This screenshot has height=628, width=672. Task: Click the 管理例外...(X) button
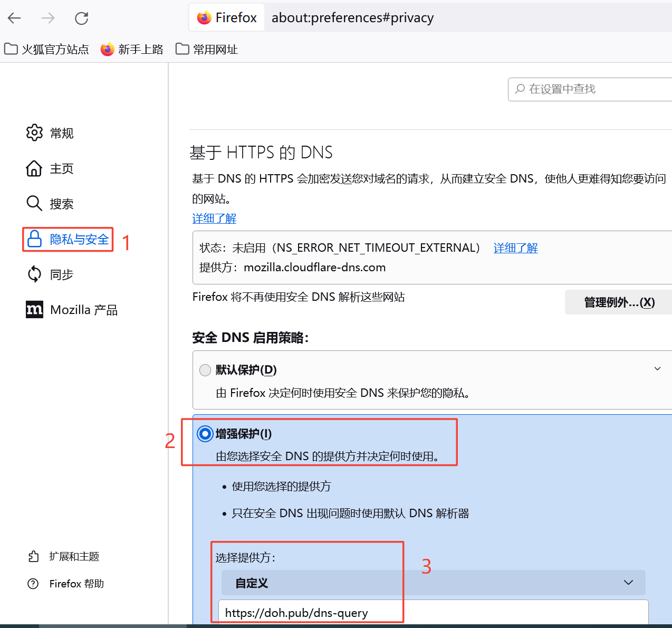(x=619, y=302)
